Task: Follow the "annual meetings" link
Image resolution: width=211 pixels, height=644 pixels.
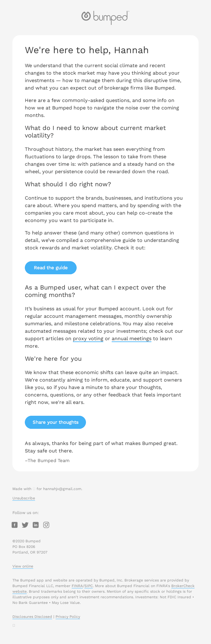Action: click(x=132, y=339)
